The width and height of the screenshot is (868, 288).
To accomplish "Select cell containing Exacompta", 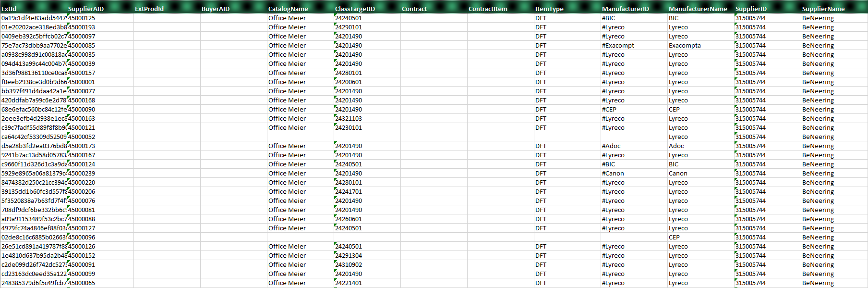I will click(x=685, y=46).
